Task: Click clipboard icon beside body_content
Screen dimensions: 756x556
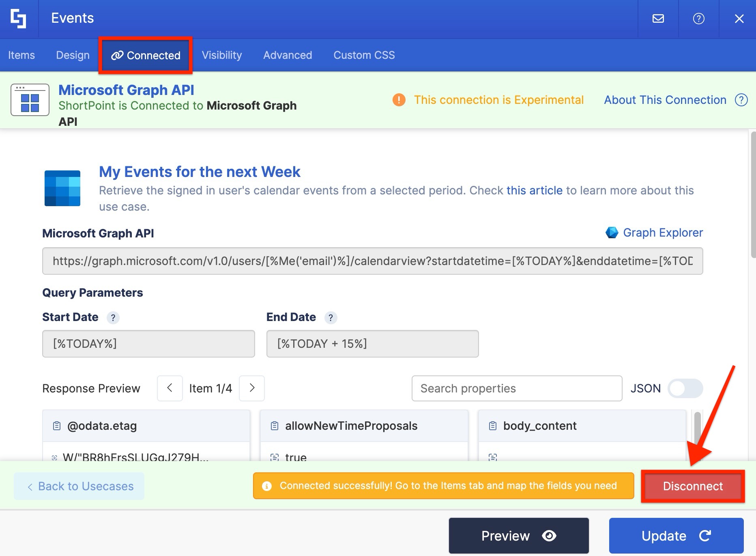Action: [493, 426]
